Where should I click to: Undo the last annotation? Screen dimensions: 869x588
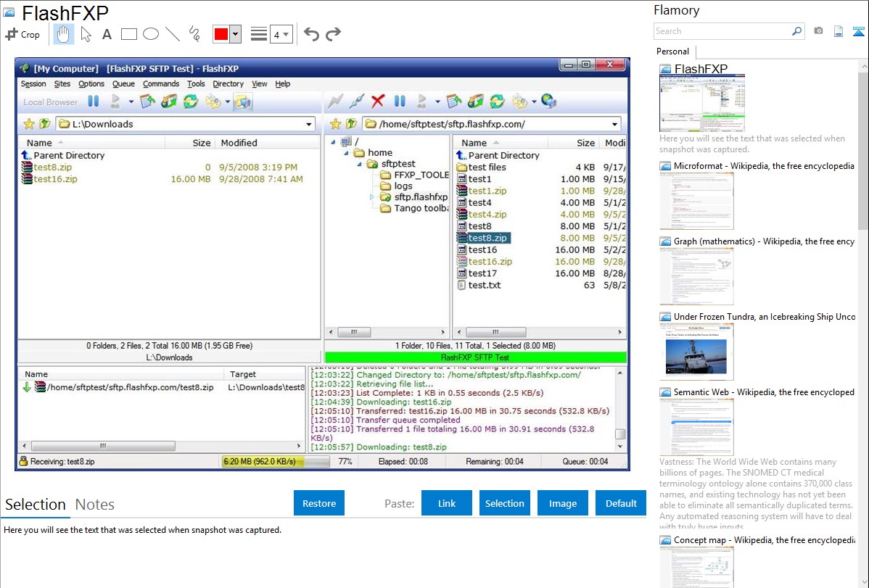tap(311, 34)
